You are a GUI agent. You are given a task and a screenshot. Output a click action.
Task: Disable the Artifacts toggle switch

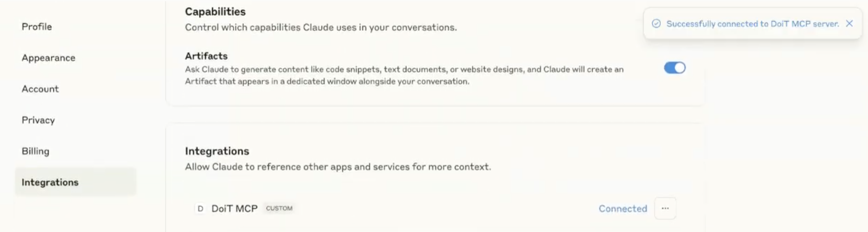(x=675, y=68)
